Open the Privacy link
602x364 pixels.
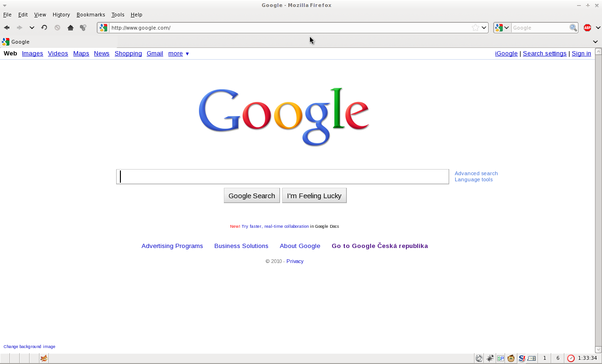coord(295,261)
